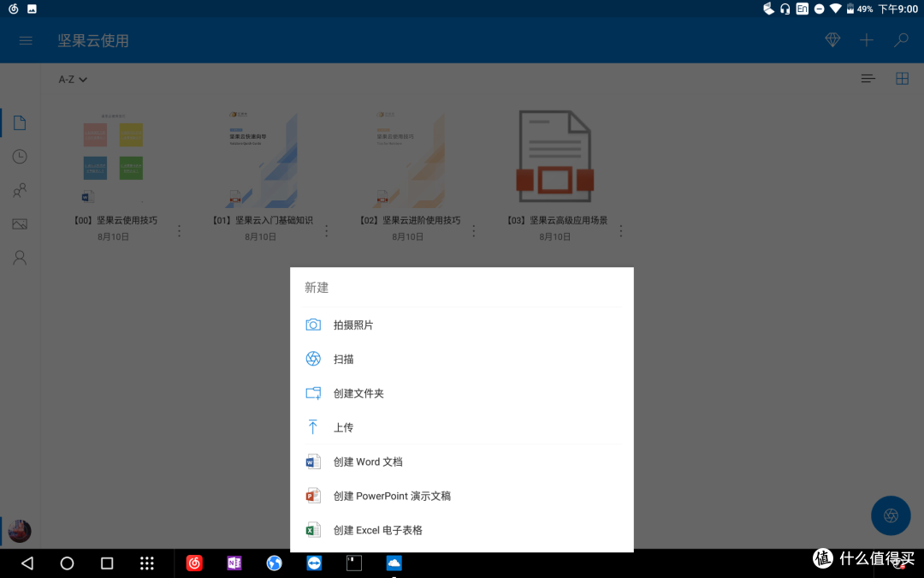Open Recent files clock icon

tap(20, 157)
